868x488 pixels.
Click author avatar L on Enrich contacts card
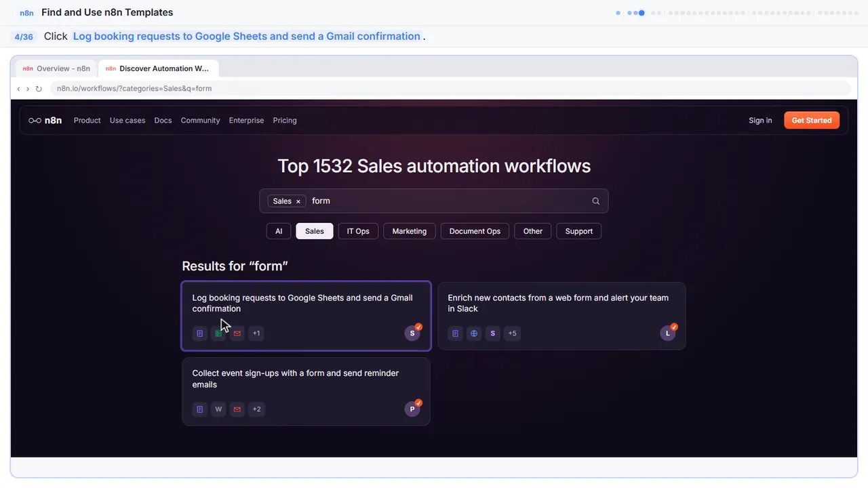(x=668, y=333)
